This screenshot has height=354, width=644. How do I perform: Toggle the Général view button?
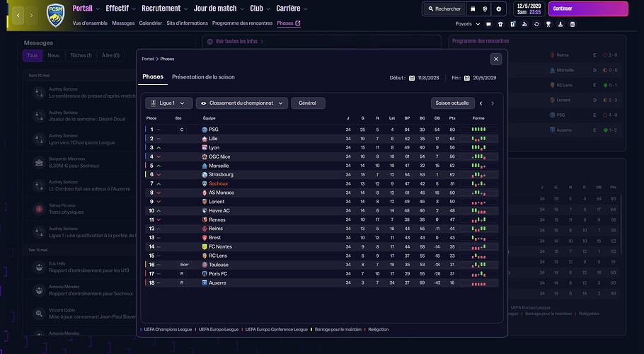(308, 103)
